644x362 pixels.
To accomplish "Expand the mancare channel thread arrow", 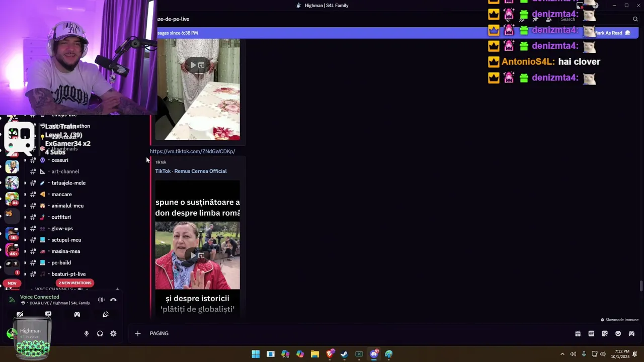I will tap(25, 194).
